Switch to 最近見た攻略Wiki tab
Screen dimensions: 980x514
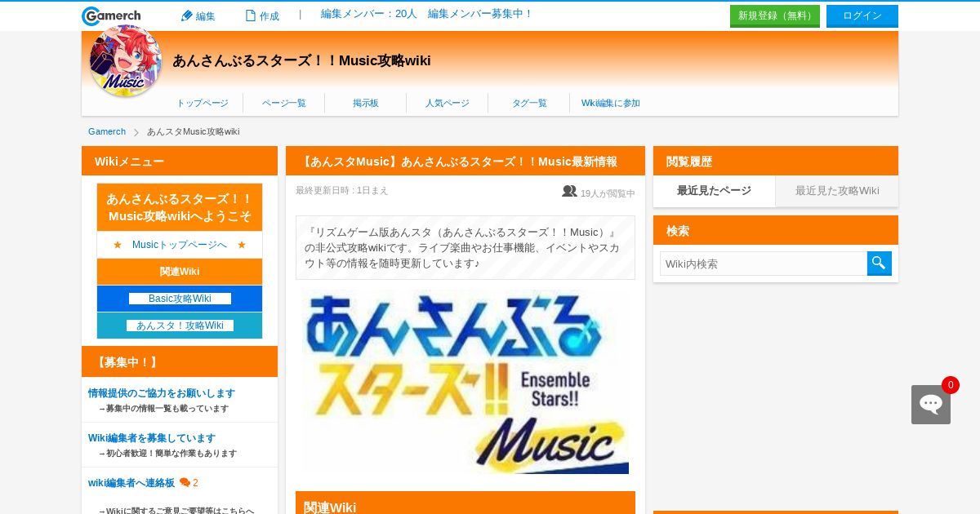(837, 190)
